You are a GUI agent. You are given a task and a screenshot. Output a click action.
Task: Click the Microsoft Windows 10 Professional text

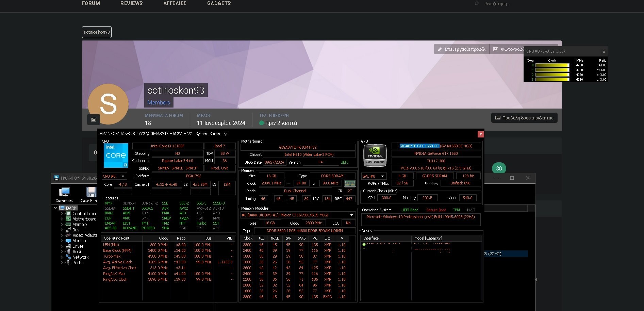point(420,217)
